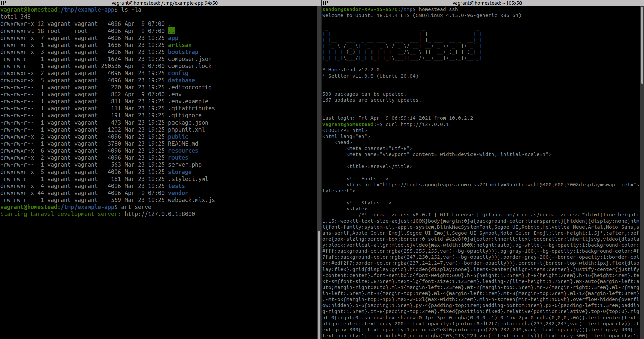Click 'curl http://127.0.0.1' command text
Image resolution: width=644 pixels, height=339 pixels.
click(417, 124)
